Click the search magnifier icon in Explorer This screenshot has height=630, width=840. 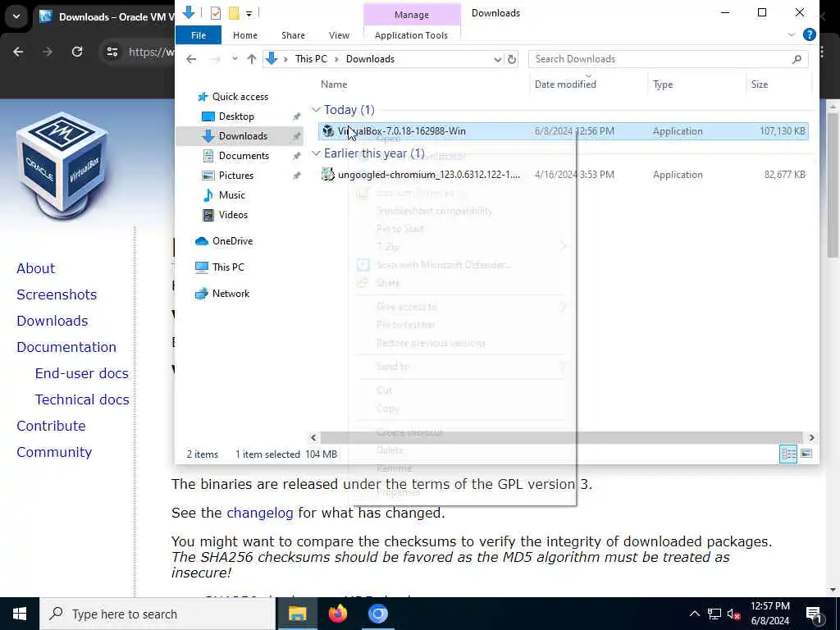click(797, 59)
